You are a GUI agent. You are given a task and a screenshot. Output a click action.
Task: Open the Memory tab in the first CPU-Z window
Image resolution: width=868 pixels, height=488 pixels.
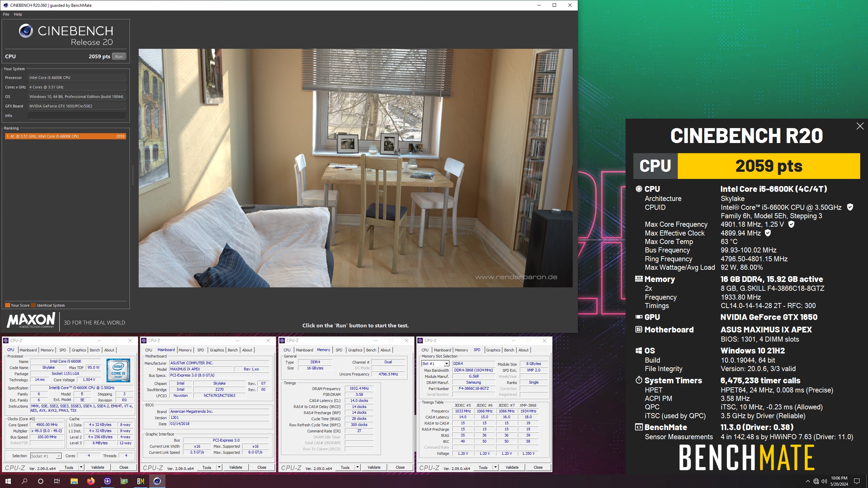tap(47, 350)
